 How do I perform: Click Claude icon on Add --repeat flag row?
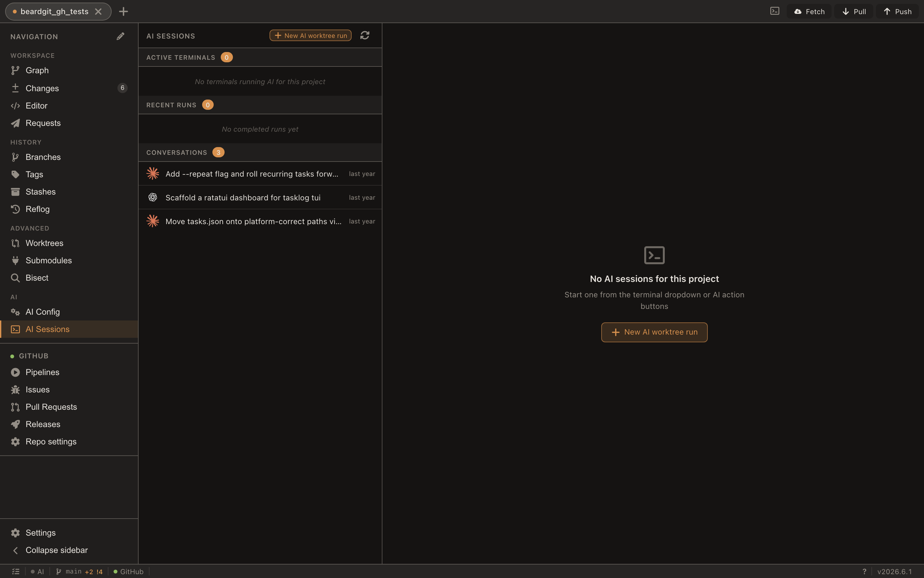click(x=153, y=173)
